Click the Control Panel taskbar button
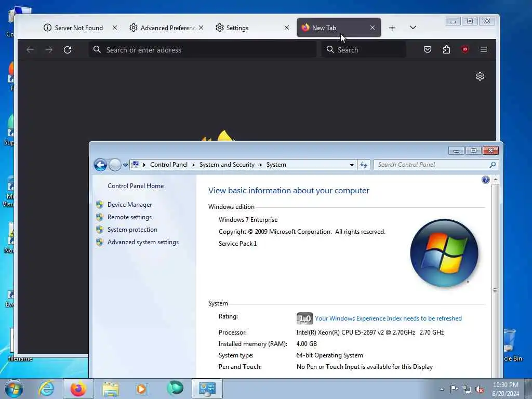532x399 pixels. pyautogui.click(x=207, y=389)
